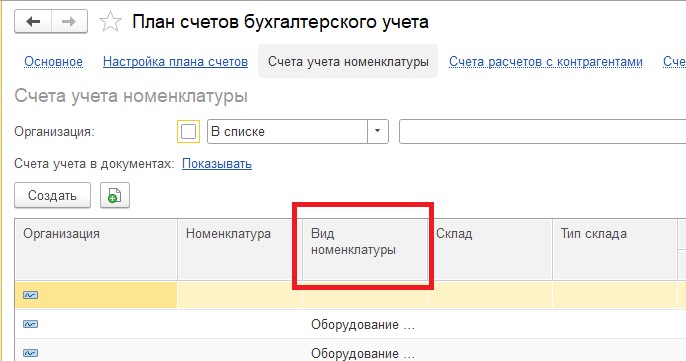Open the В списке dropdown arrow

[x=378, y=132]
